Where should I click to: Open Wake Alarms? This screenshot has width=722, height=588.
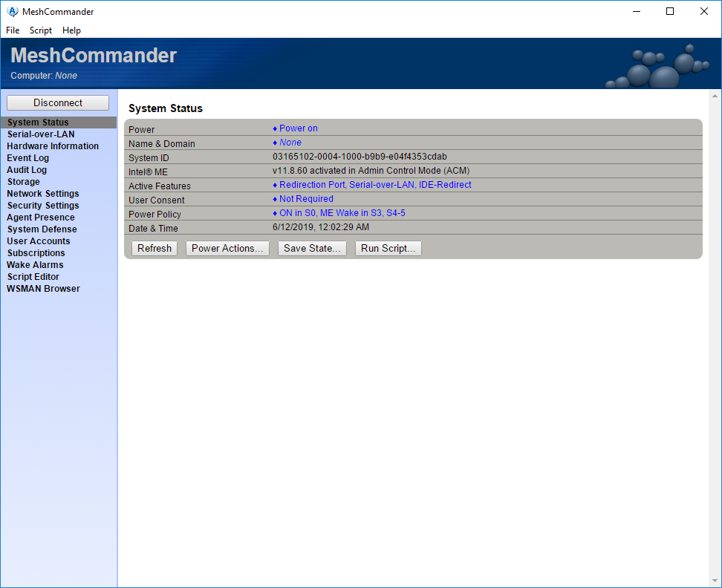pos(35,266)
